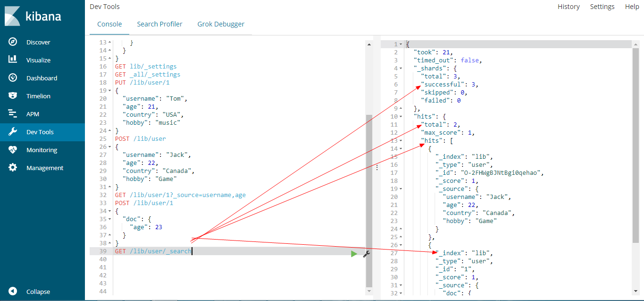Open the Help menu
Image resolution: width=644 pixels, height=301 pixels.
click(632, 7)
